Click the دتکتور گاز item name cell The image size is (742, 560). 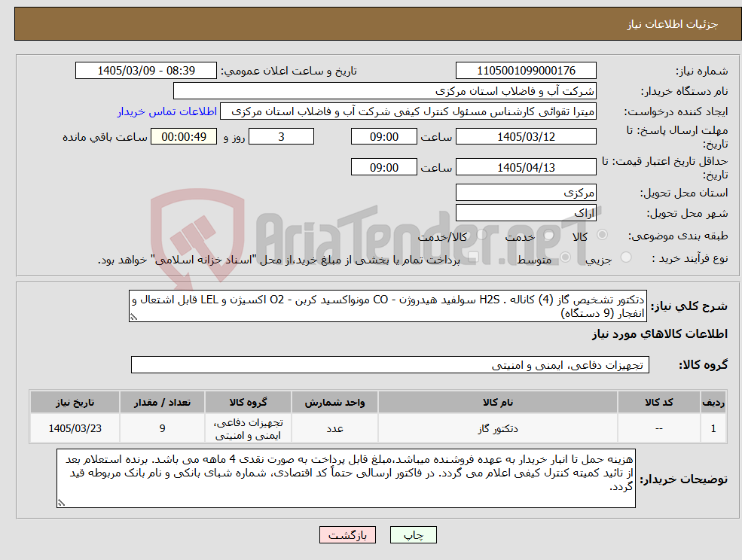(497, 428)
